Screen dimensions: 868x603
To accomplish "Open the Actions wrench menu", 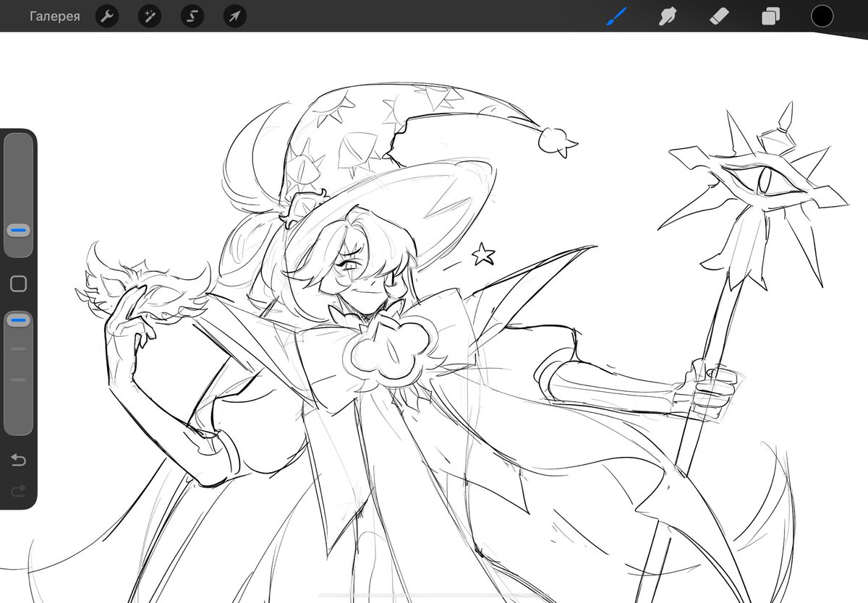I will pos(107,16).
